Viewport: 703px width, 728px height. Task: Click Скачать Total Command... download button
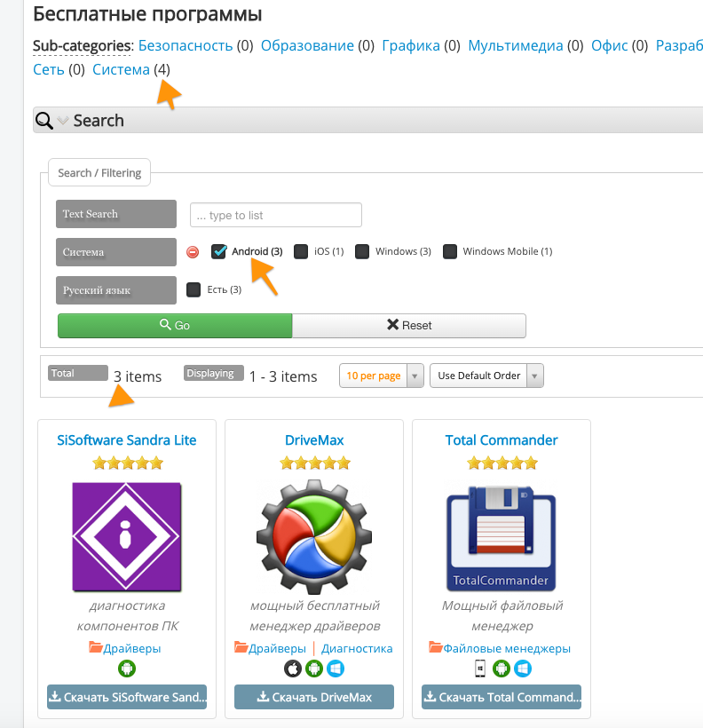coord(502,697)
